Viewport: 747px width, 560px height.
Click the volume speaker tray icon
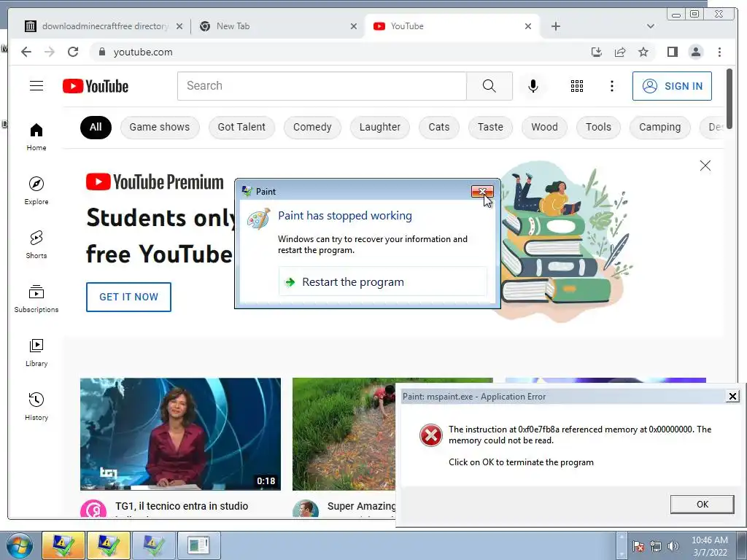click(x=673, y=546)
